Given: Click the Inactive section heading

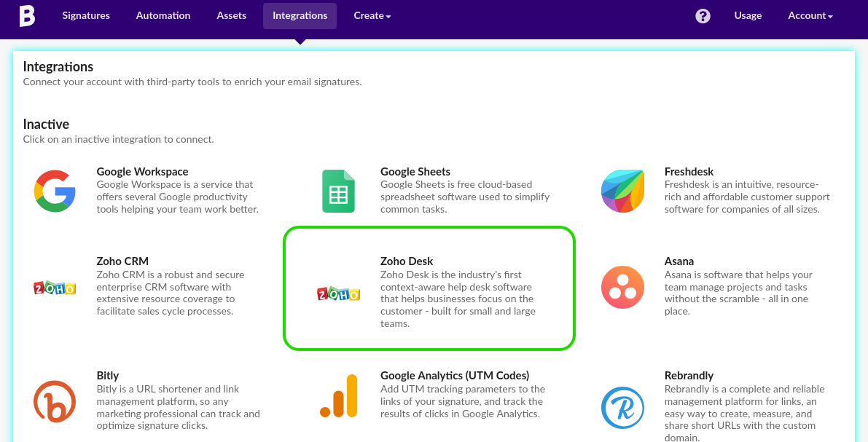Looking at the screenshot, I should click(x=46, y=124).
